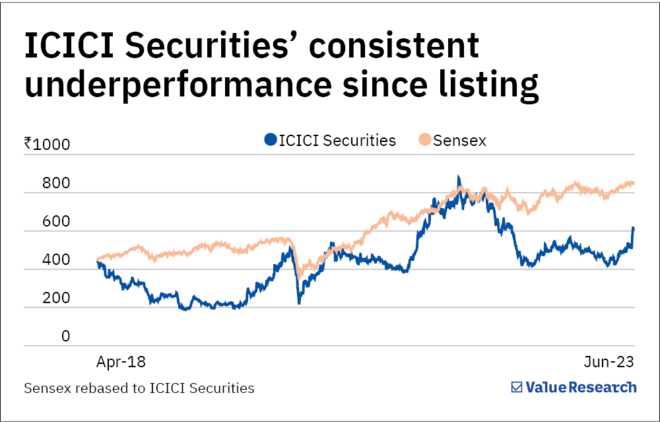Image resolution: width=660 pixels, height=422 pixels.
Task: Toggle the ICICI Securities legend label
Action: [x=338, y=141]
